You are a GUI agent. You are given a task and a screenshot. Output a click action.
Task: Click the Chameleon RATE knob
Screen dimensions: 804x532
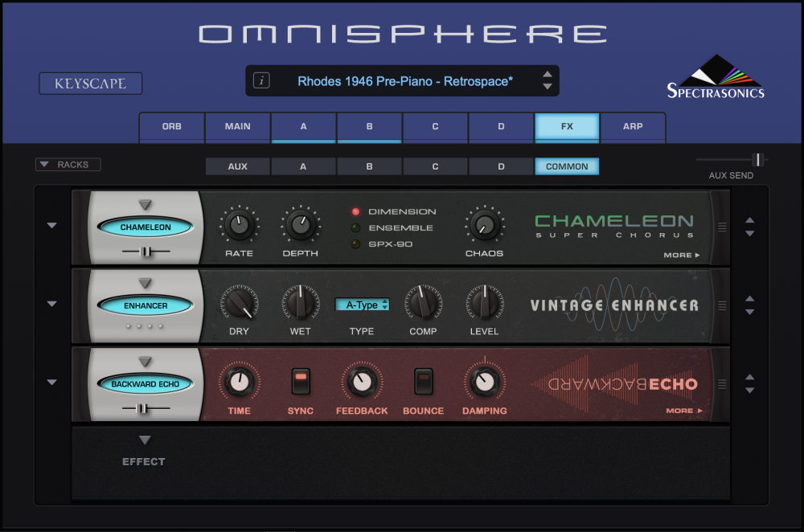tap(239, 225)
